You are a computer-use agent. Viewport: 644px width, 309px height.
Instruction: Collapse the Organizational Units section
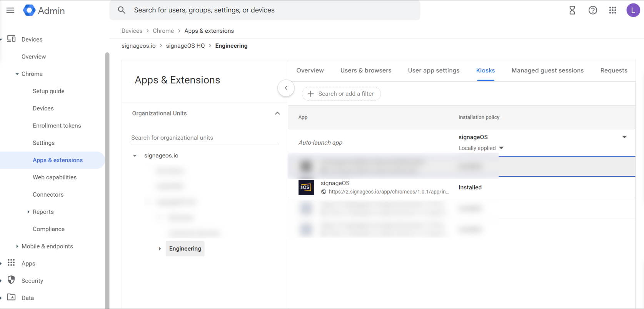[277, 114]
